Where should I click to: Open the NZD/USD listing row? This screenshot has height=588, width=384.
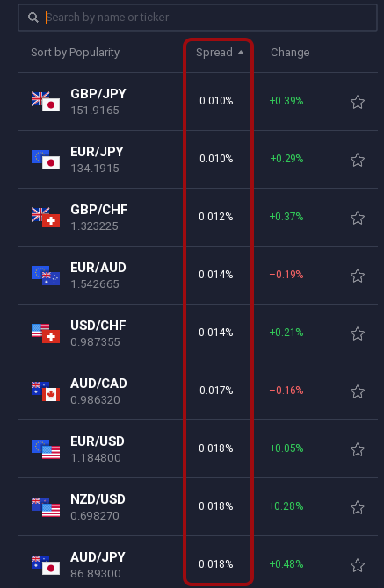click(x=198, y=506)
